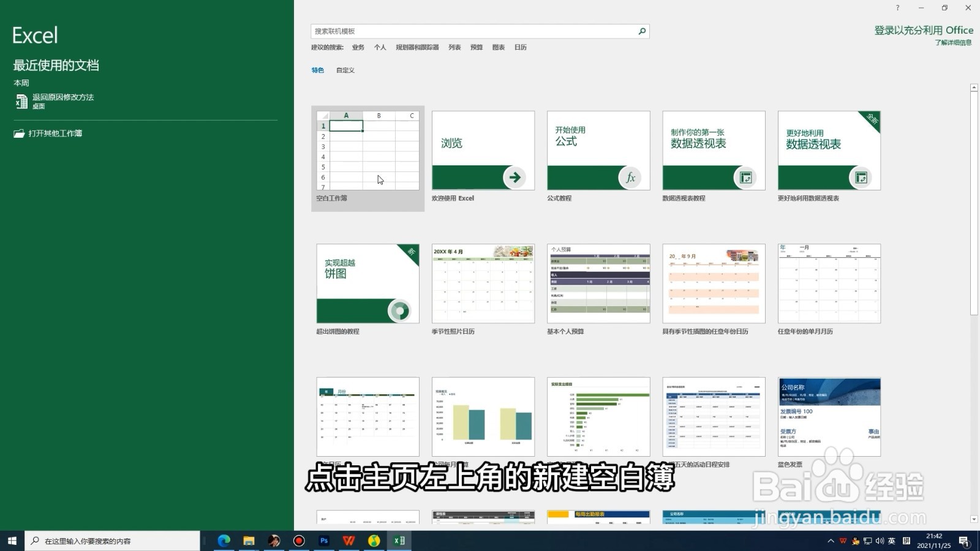Open Photoshop from taskbar
980x551 pixels.
point(324,541)
